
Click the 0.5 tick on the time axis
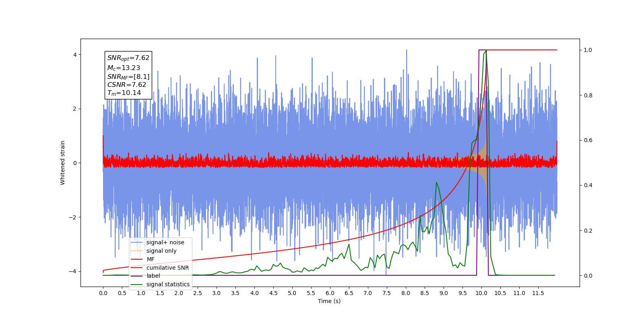(x=122, y=293)
